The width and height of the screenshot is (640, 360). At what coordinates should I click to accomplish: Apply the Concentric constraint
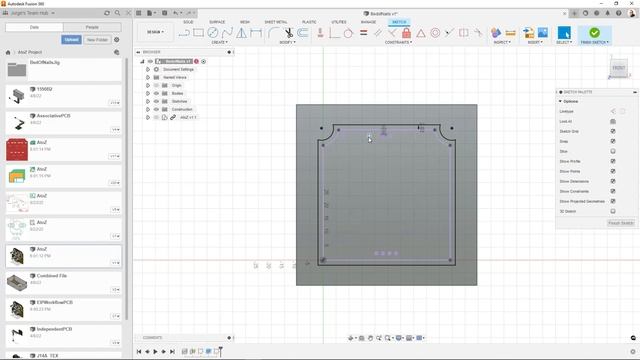click(435, 33)
